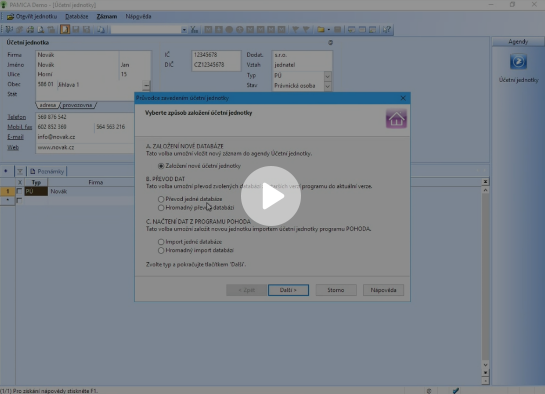This screenshot has height=394, width=545.
Task: Tick the checkbox in the Novák row
Action: point(19,191)
